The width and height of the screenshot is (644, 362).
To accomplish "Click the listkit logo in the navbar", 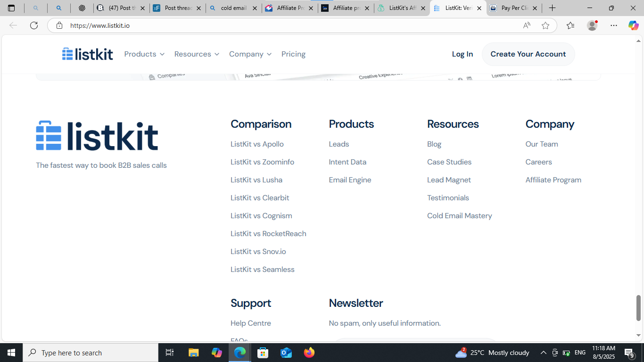I will coord(88,54).
